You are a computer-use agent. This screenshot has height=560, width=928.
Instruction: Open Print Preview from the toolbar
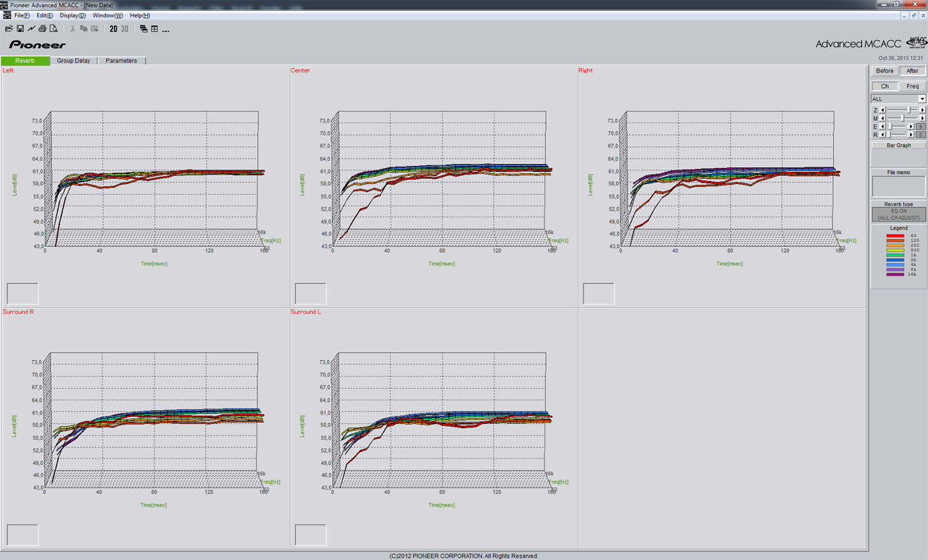(54, 29)
